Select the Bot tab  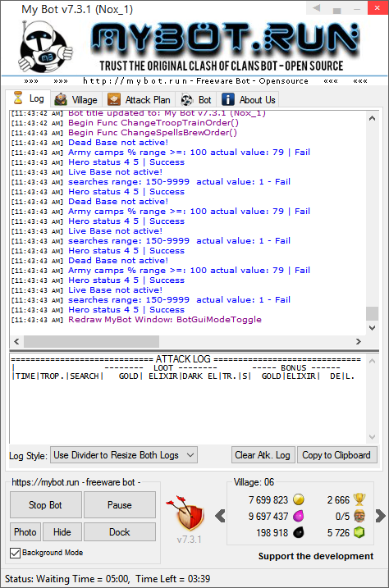[196, 100]
